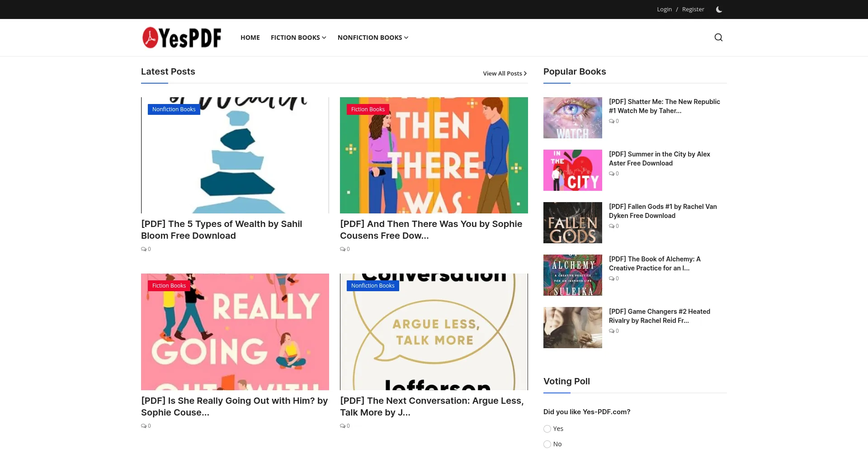Click the Popular Books heading

[575, 71]
